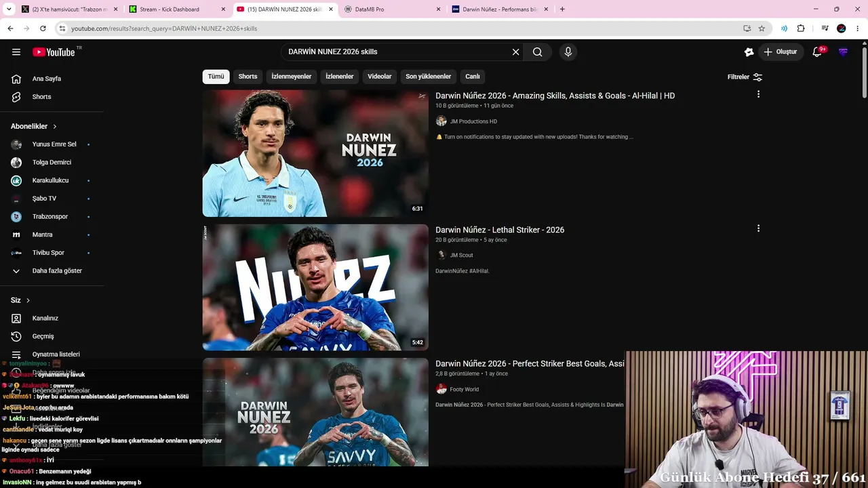Open Tolga Demirci channel subscription

point(53,163)
